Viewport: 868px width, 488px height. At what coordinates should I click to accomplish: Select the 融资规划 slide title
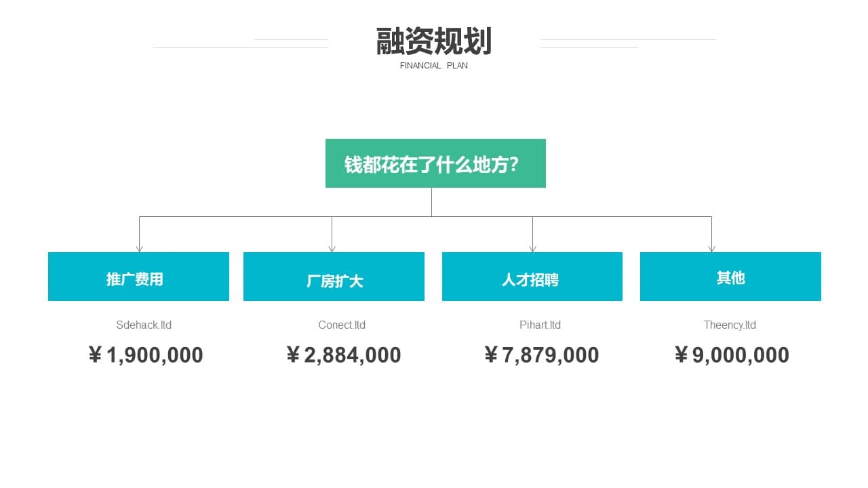coord(434,41)
